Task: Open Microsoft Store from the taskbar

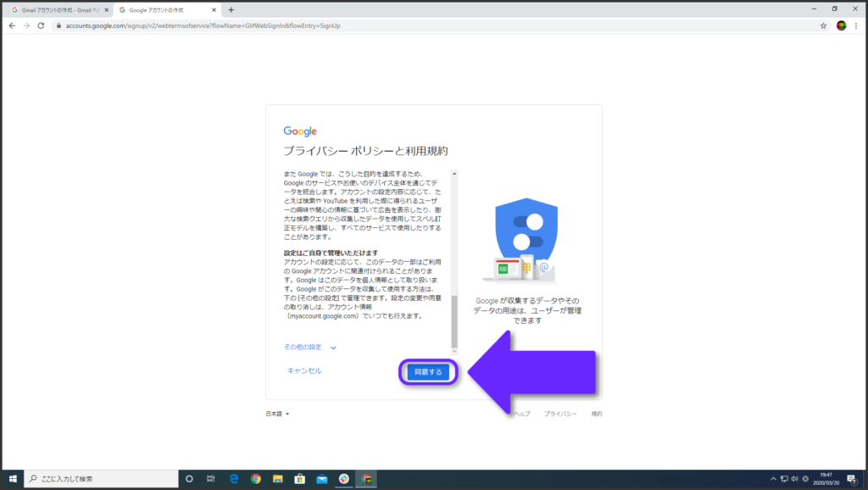Action: [299, 479]
